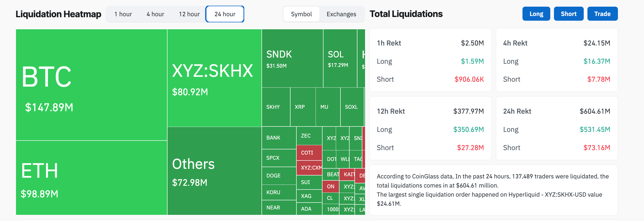Image resolution: width=644 pixels, height=221 pixels.
Task: Click the 24h Long value $531.45M
Action: click(595, 129)
